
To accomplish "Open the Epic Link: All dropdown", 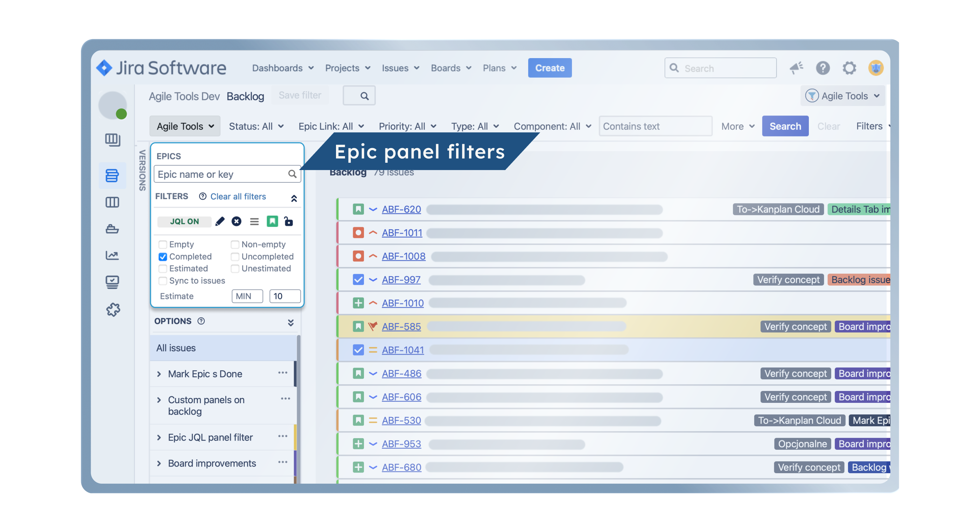I will click(x=331, y=126).
